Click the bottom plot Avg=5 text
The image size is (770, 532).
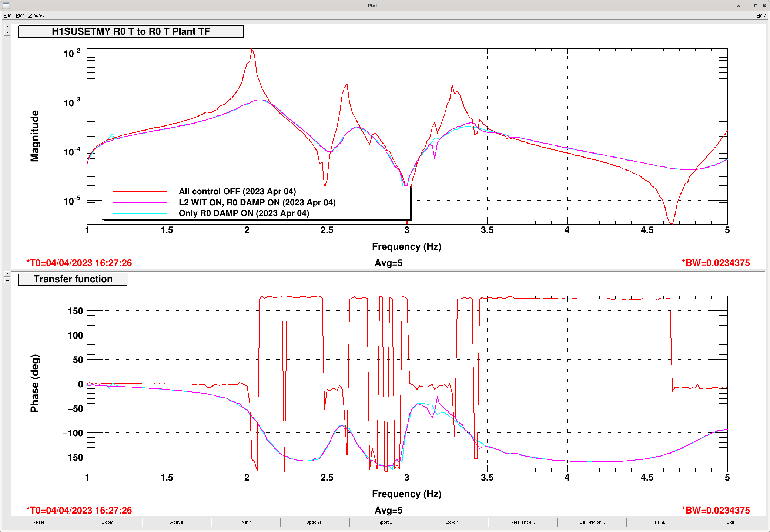tap(388, 511)
